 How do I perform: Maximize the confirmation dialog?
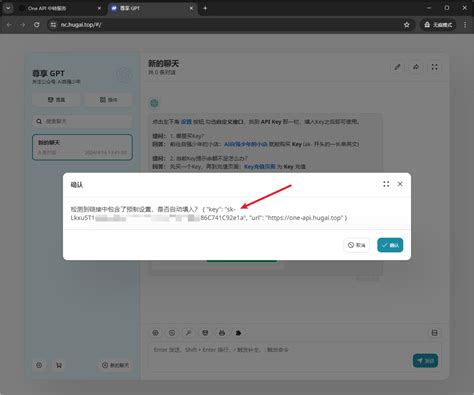(x=386, y=184)
